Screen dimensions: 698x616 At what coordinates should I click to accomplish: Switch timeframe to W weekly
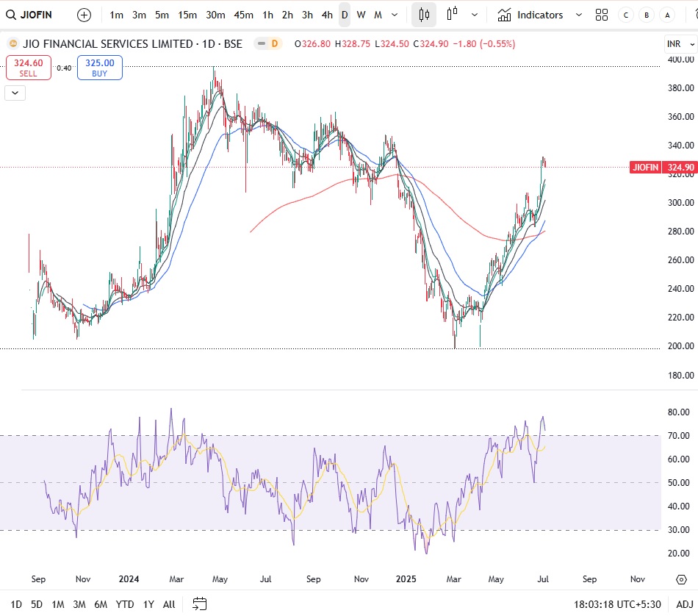click(361, 14)
